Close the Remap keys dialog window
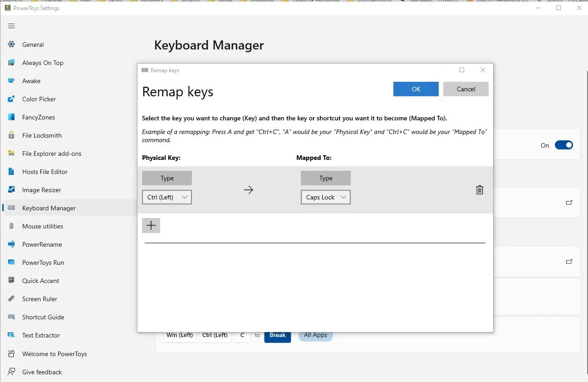The image size is (588, 382). [x=483, y=70]
